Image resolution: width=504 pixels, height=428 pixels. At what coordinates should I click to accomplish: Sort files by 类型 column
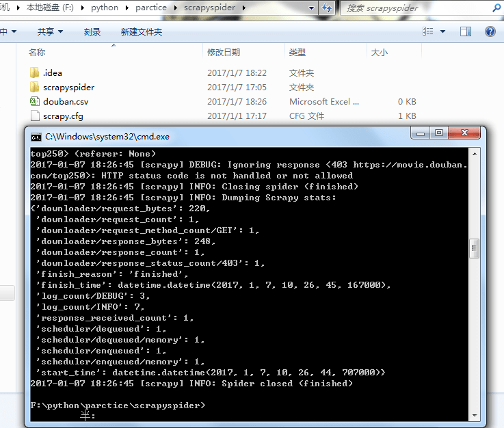point(297,52)
